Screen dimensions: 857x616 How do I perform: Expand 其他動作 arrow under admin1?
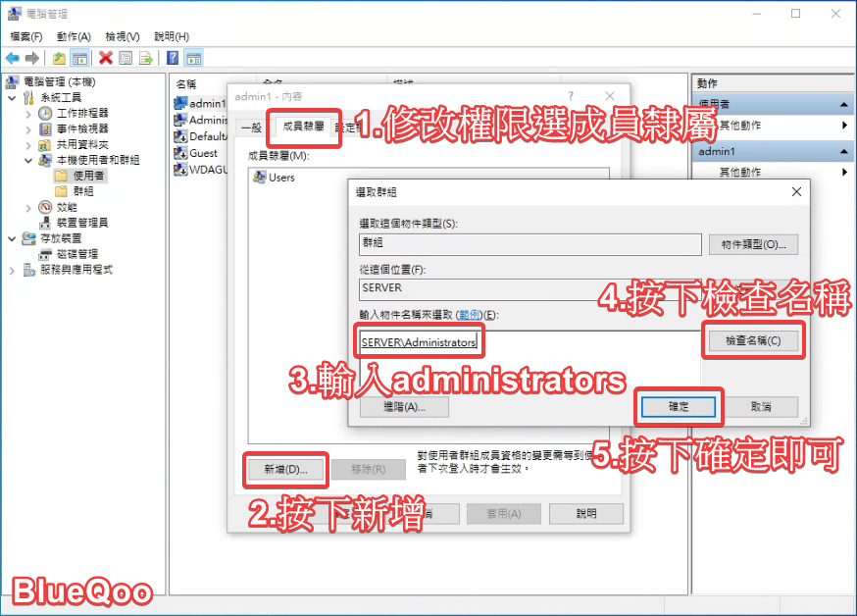(x=844, y=173)
